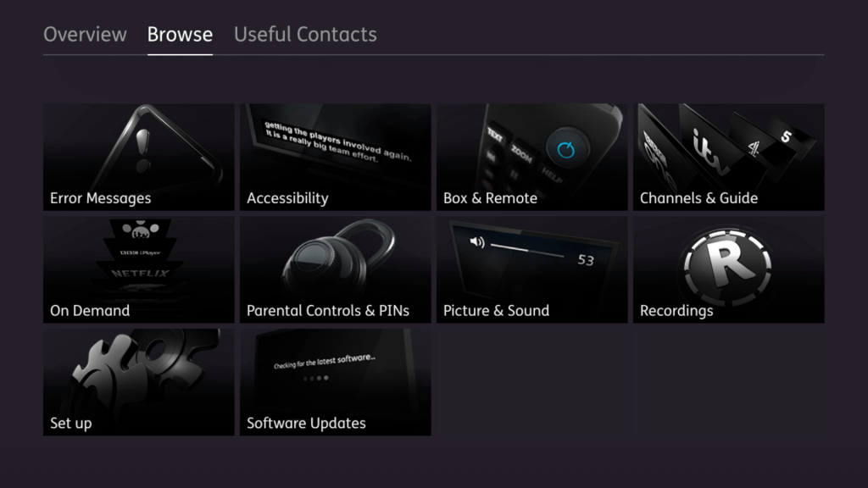Open the Set up tile

coord(138,381)
